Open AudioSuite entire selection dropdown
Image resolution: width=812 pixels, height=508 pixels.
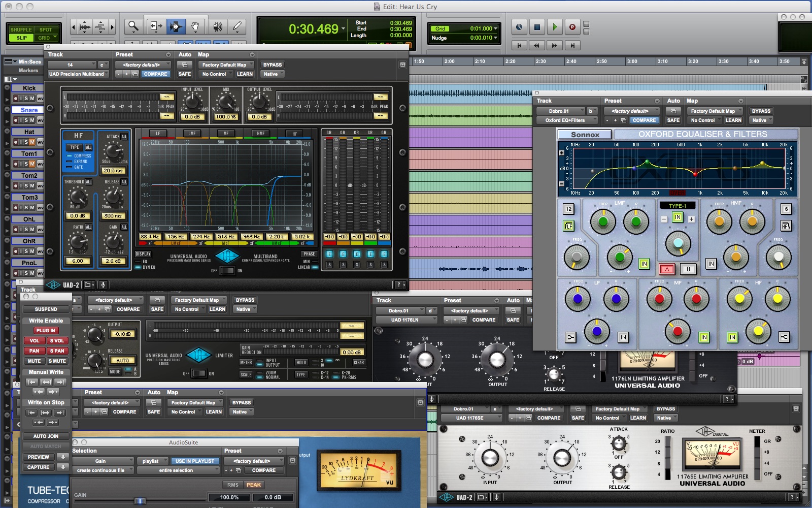click(178, 470)
